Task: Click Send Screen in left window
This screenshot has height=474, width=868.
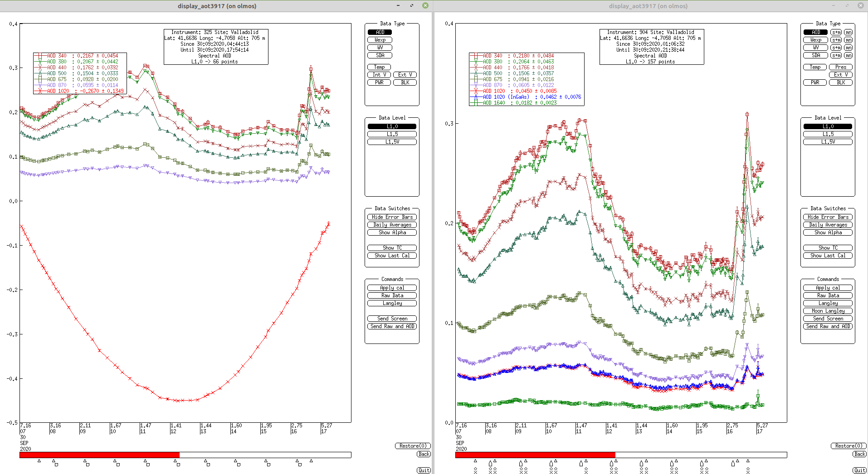Action: pyautogui.click(x=392, y=319)
